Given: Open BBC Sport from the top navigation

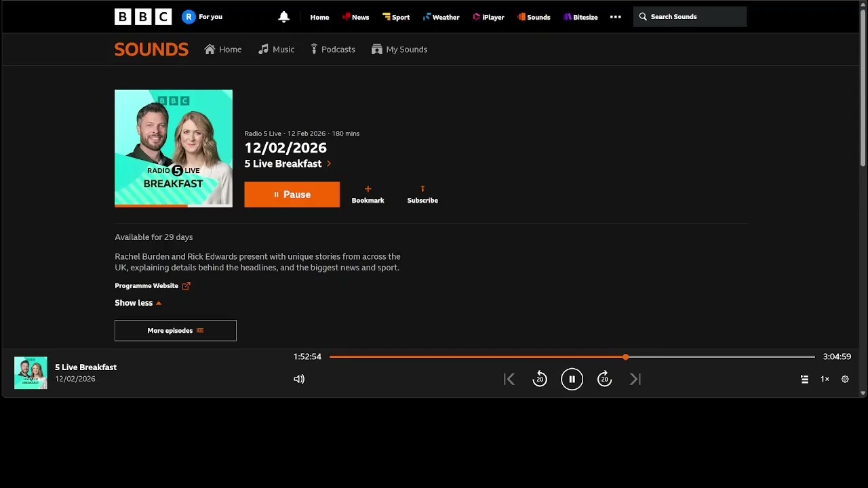Looking at the screenshot, I should coord(396,17).
